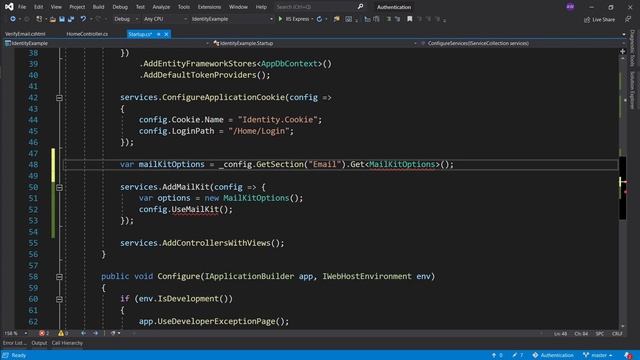Undo the last edit with Undo icon
640x360 pixels.
pos(83,19)
